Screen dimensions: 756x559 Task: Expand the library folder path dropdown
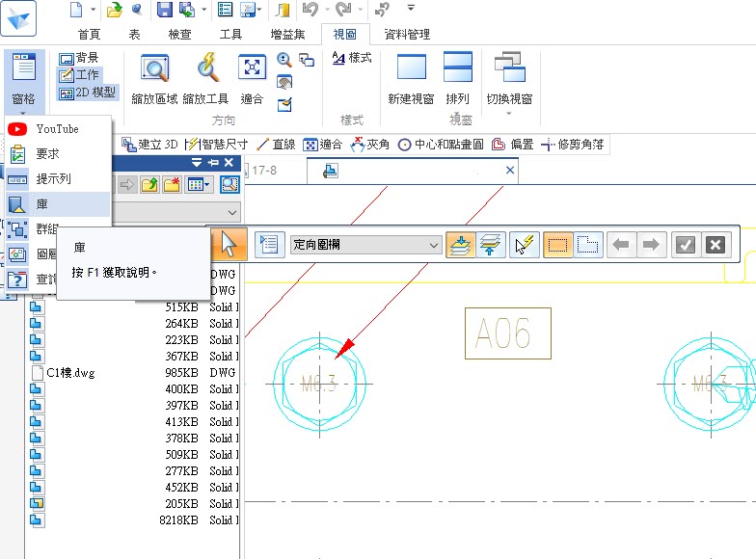(x=231, y=212)
